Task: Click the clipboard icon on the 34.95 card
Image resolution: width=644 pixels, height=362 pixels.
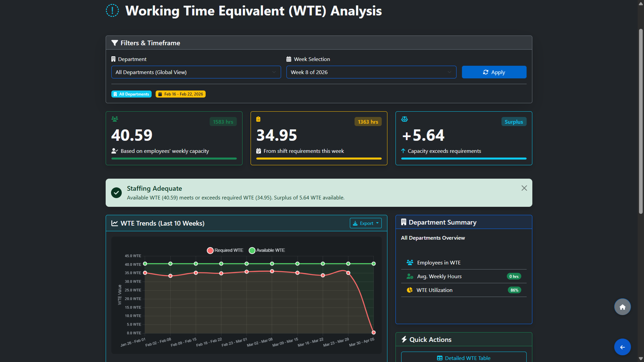Action: [x=259, y=119]
